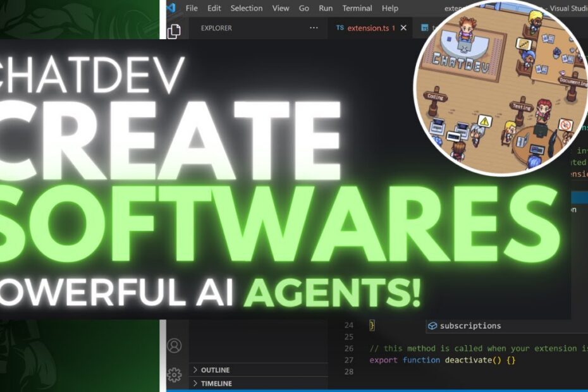Image resolution: width=588 pixels, height=392 pixels.
Task: Open the Manage gear icon
Action: 175,375
